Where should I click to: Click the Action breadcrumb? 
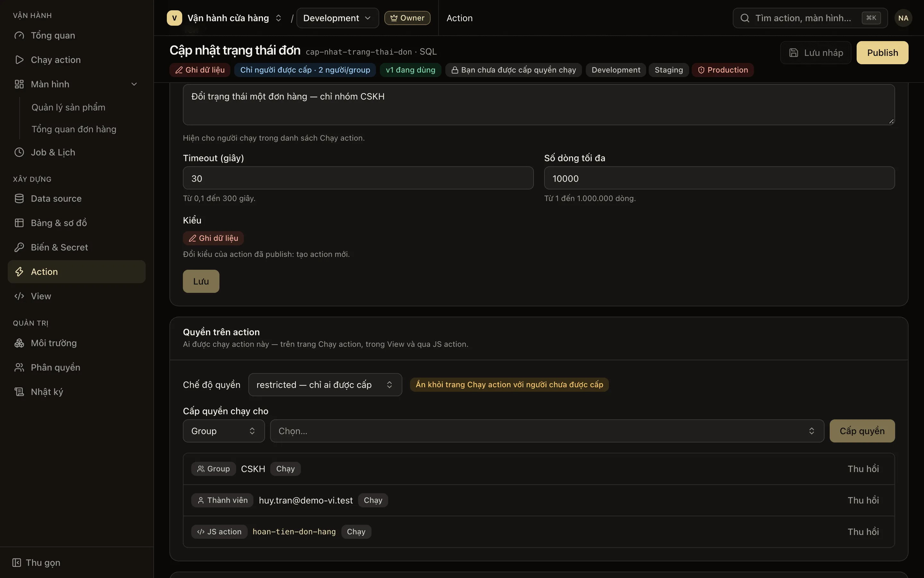459,18
